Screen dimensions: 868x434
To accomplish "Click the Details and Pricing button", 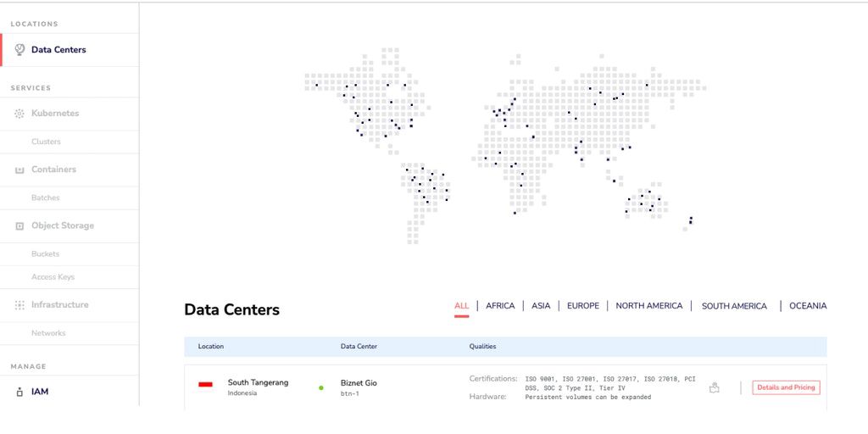I will click(x=786, y=388).
